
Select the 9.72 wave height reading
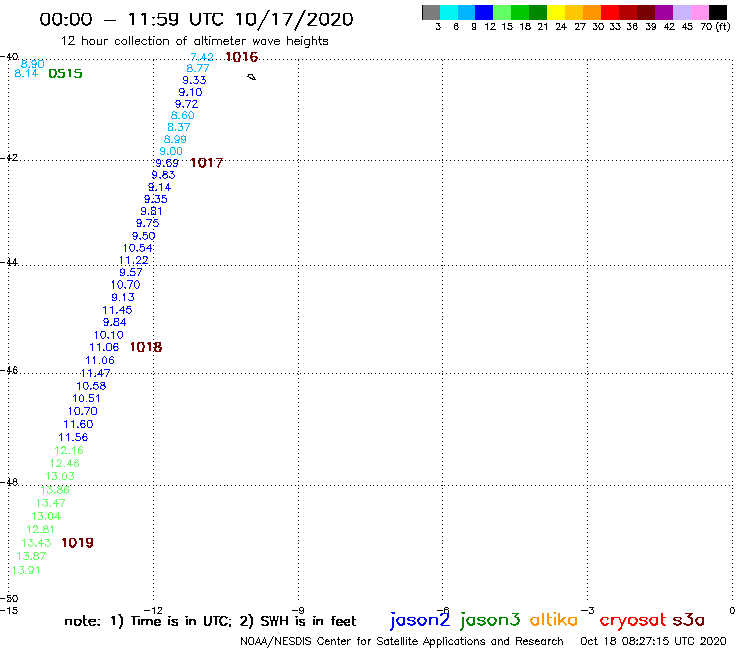coord(186,104)
